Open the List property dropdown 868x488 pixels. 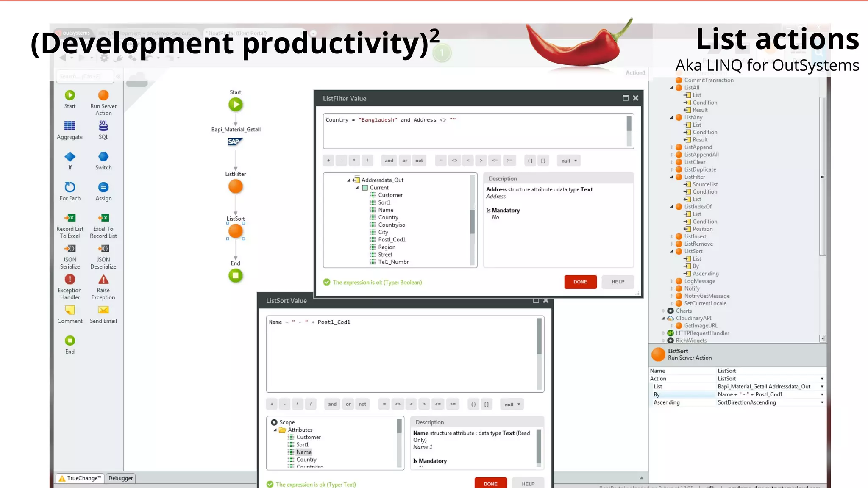pyautogui.click(x=822, y=387)
